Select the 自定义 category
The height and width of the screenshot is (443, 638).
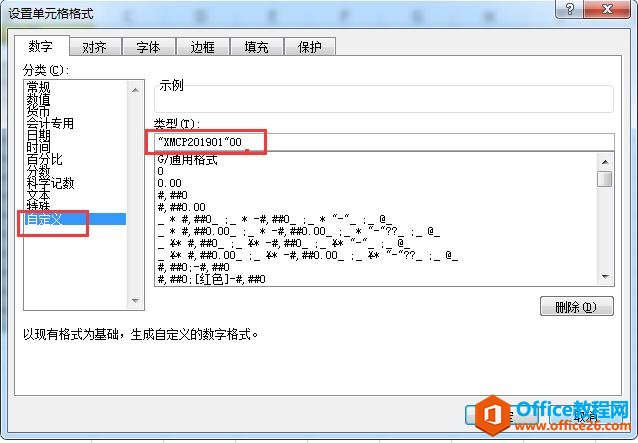tap(75, 219)
